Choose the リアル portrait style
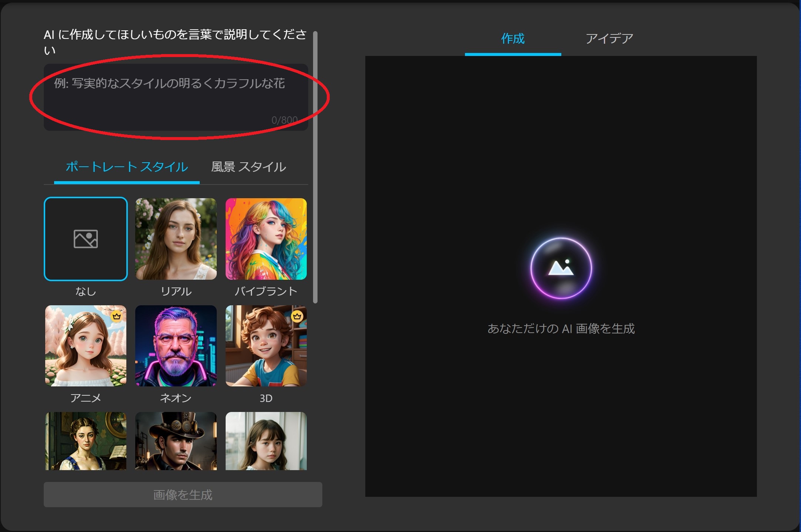Screen dimensions: 801x532 (176, 239)
